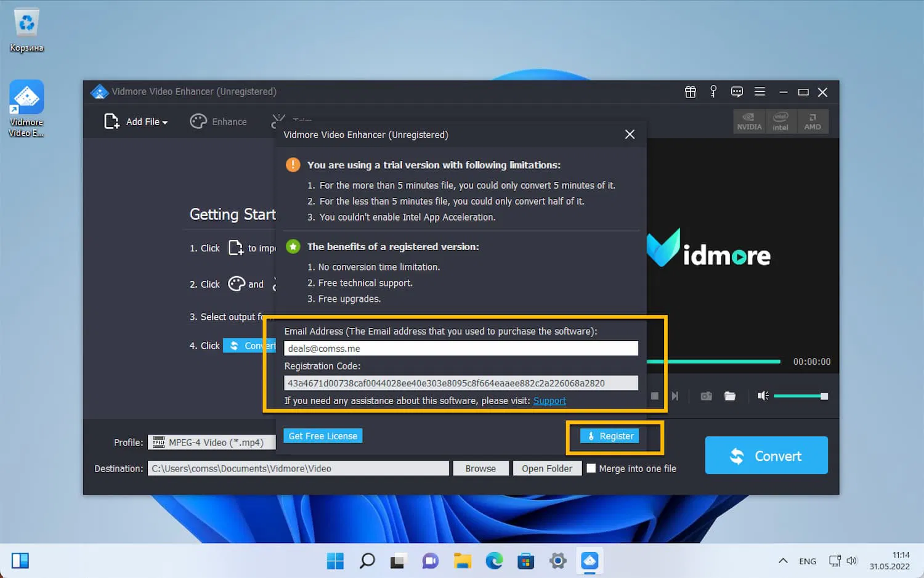Open the Chat app on the taskbar
Image resolution: width=924 pixels, height=578 pixels.
click(x=431, y=561)
